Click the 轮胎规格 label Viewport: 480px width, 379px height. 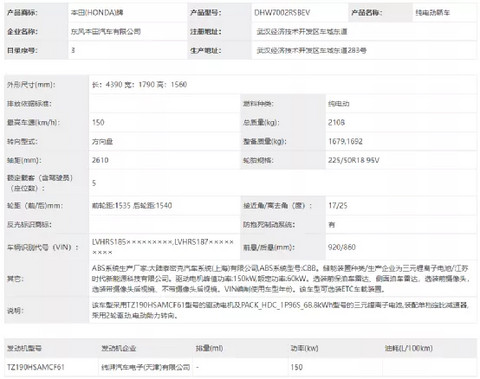(x=258, y=160)
